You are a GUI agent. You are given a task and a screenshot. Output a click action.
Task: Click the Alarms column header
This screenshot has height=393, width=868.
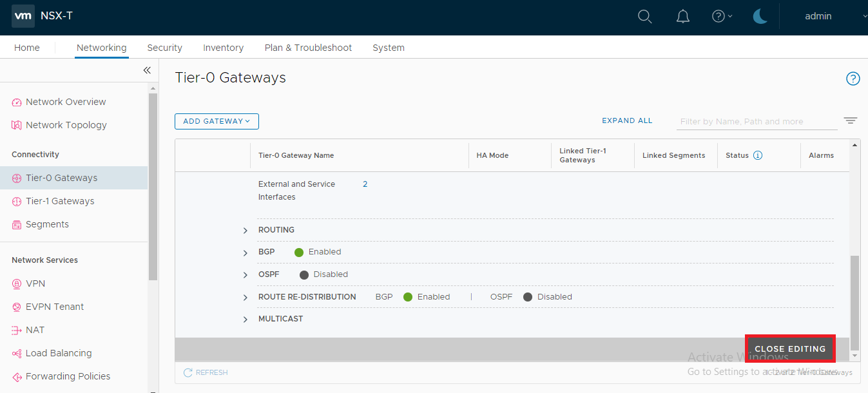coord(821,155)
